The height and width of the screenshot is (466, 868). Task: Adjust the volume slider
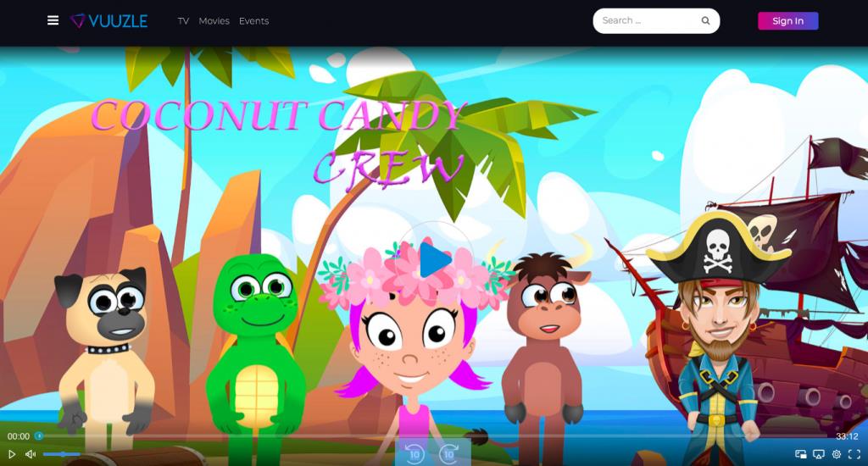click(x=61, y=454)
